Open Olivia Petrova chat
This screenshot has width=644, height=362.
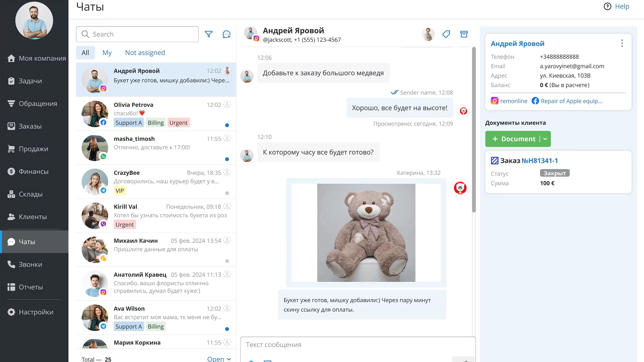point(156,114)
